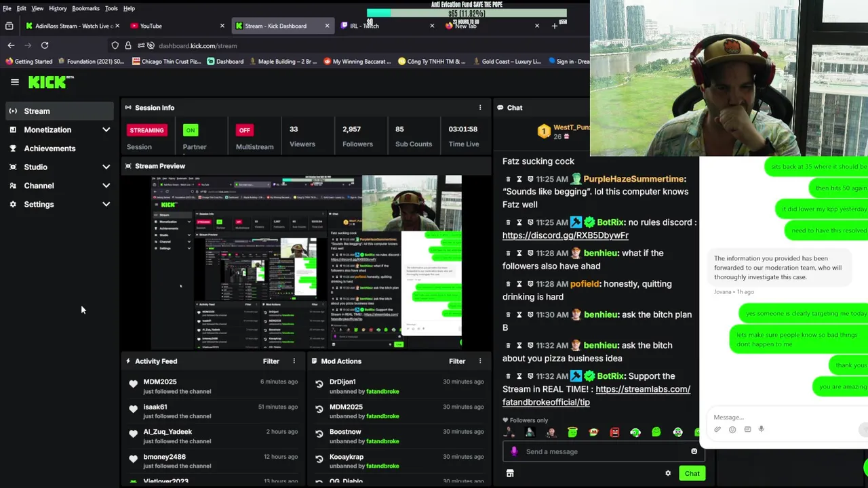Open emoji picker in support chat window

coord(732,429)
